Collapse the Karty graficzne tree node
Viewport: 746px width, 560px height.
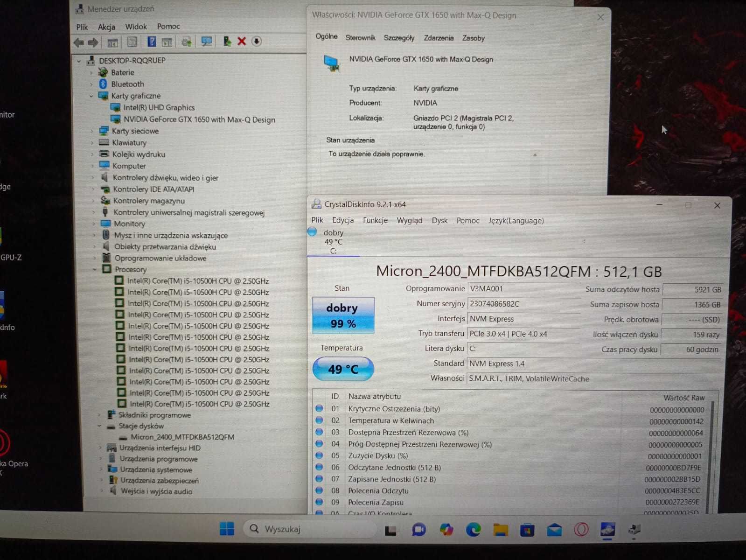coord(91,96)
